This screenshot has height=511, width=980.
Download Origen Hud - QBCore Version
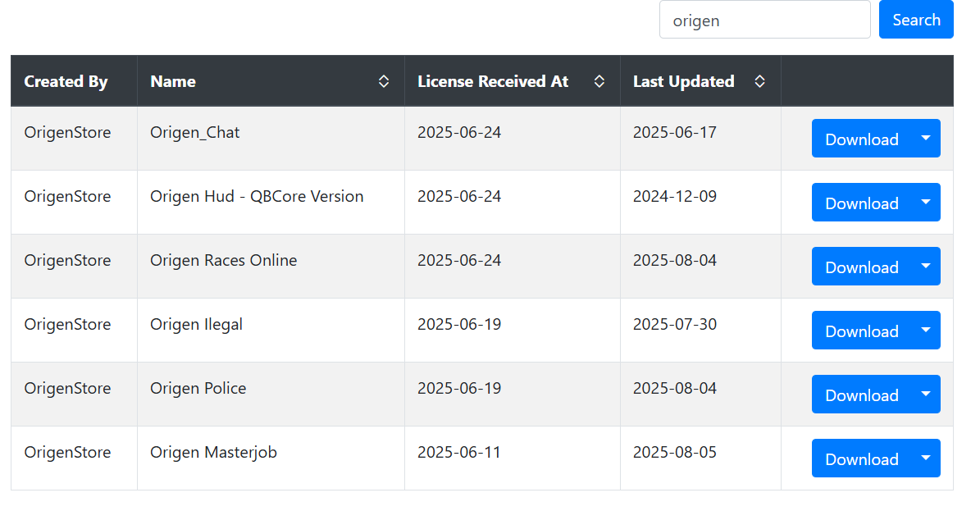[861, 202]
